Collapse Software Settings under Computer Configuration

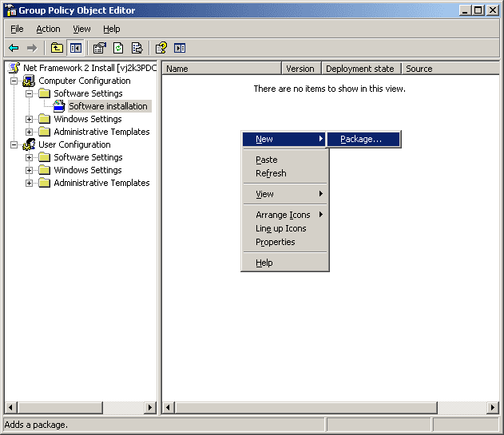pos(29,94)
